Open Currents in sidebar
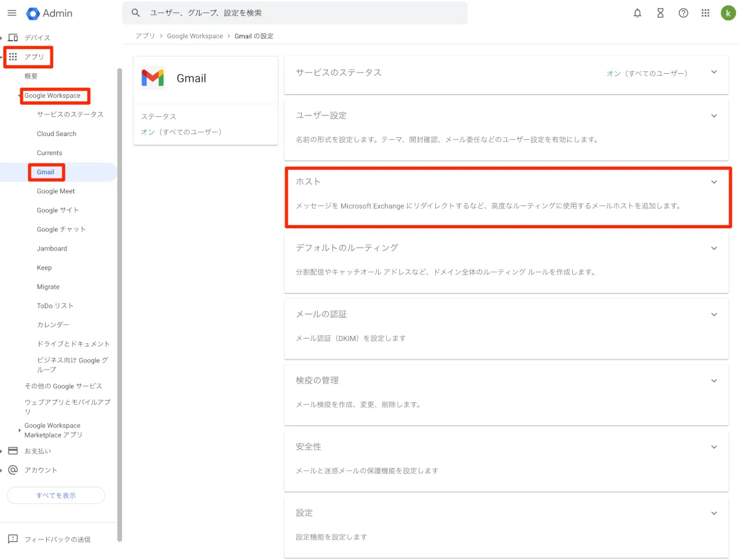This screenshot has width=739, height=560. 49,153
